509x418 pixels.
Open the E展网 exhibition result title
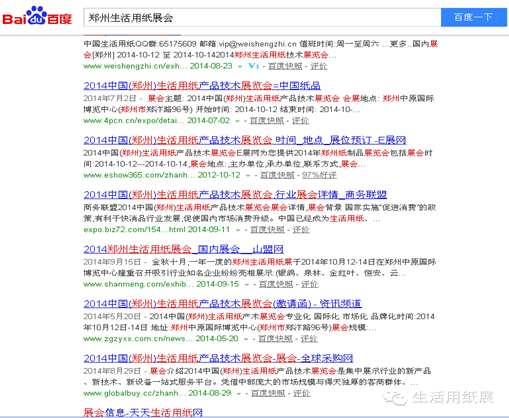[245, 140]
